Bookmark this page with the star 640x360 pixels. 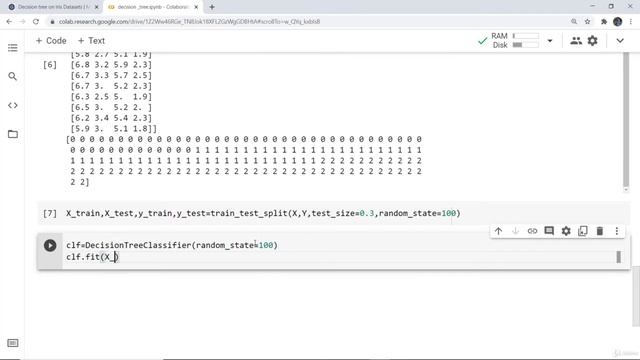click(587, 22)
